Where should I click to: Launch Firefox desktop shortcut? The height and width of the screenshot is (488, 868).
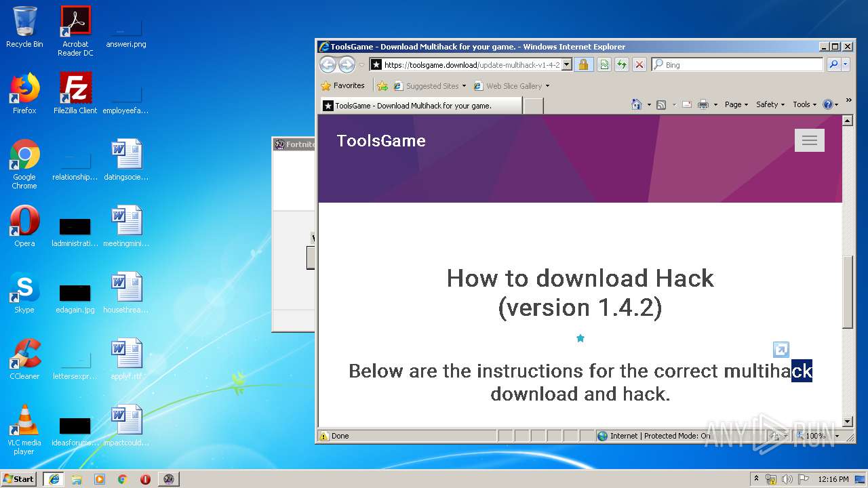point(24,94)
